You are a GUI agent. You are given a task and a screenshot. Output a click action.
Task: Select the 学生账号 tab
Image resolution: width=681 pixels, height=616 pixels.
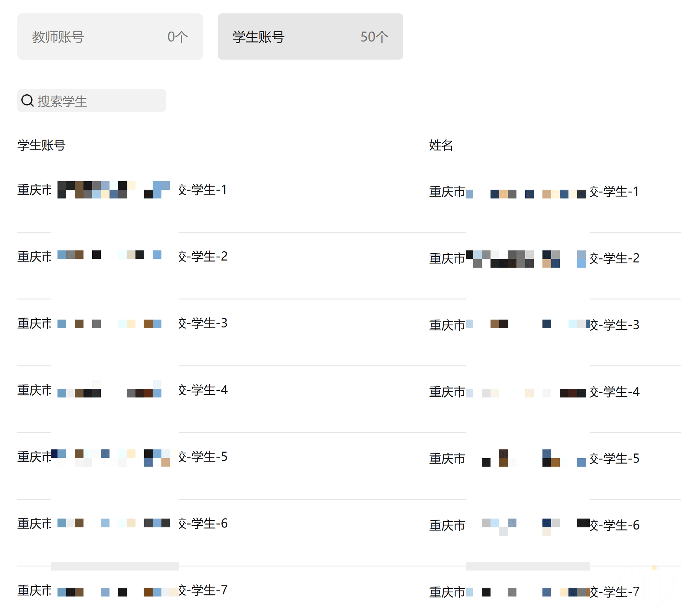click(310, 37)
